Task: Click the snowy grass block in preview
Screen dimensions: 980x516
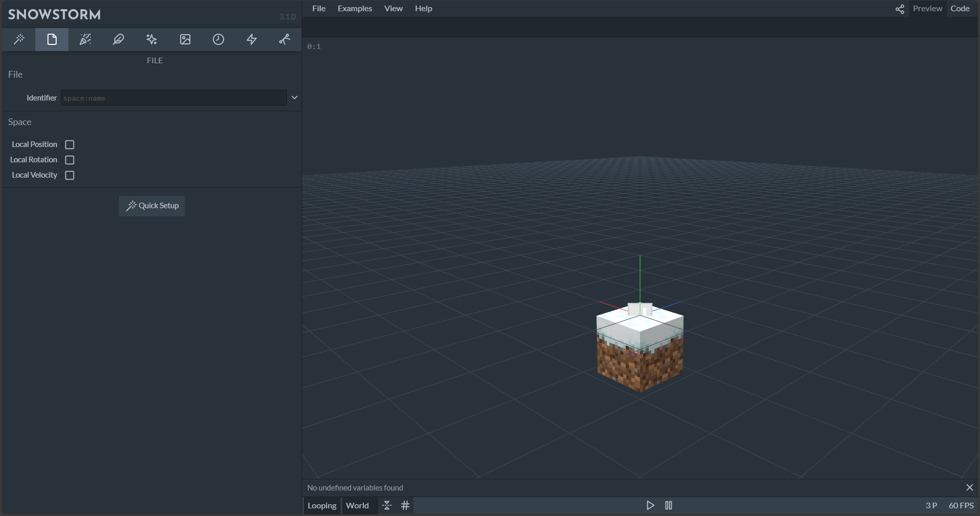Action: (640, 348)
